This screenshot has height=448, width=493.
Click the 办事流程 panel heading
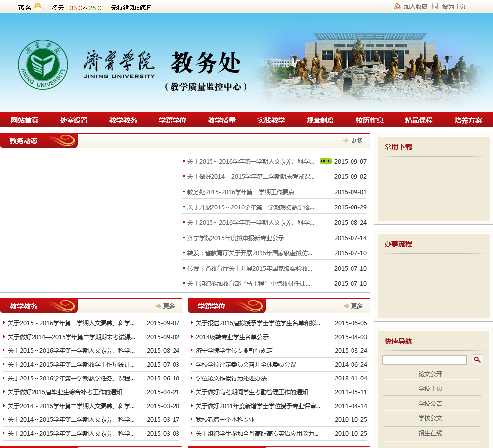tap(398, 244)
